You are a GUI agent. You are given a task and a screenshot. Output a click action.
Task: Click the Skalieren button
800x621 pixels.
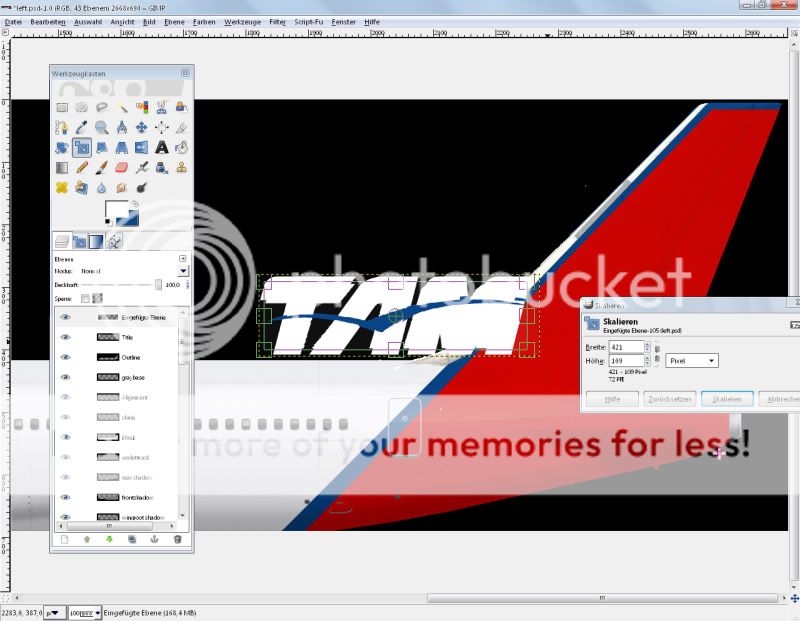pos(727,399)
